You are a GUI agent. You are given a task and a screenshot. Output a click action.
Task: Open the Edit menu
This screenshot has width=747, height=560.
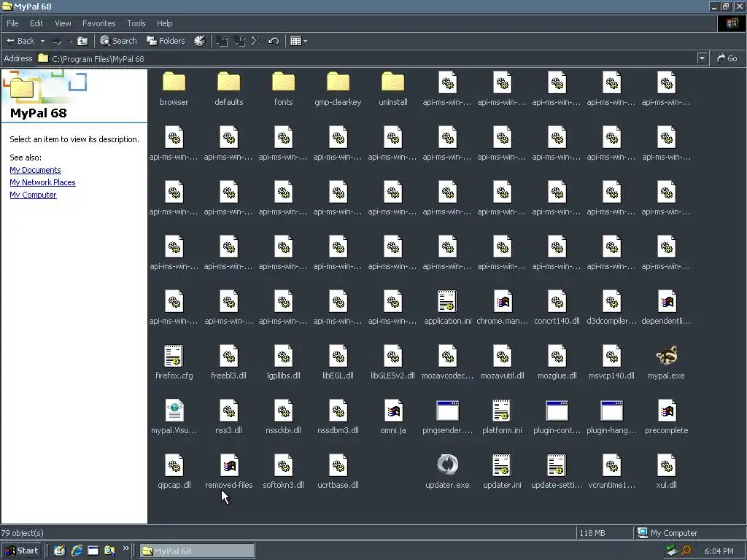(x=36, y=23)
